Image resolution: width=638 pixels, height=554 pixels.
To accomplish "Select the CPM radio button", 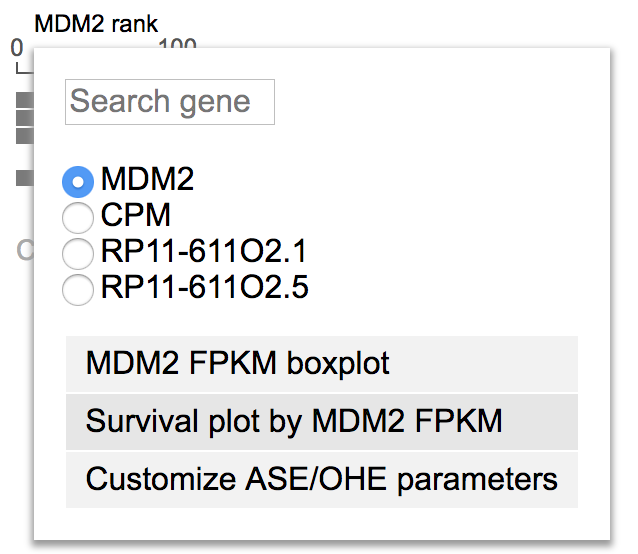I will coord(78,217).
